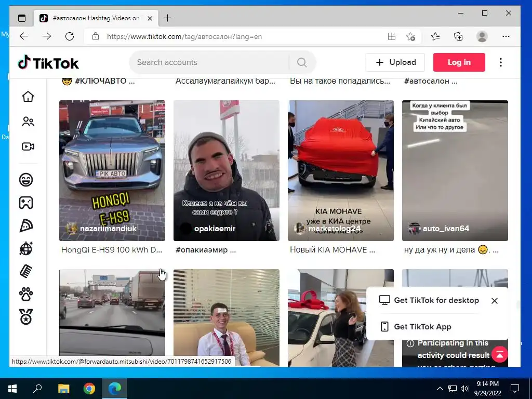The height and width of the screenshot is (399, 532).
Task: Open the Following people icon in sidebar
Action: [x=28, y=122]
